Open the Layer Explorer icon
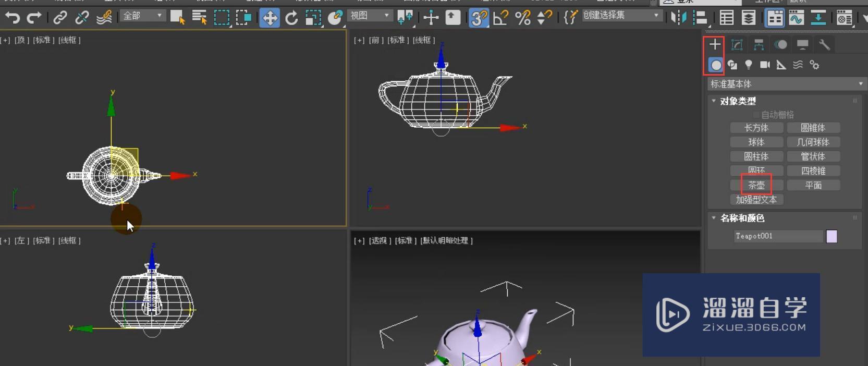868x366 pixels. (749, 18)
